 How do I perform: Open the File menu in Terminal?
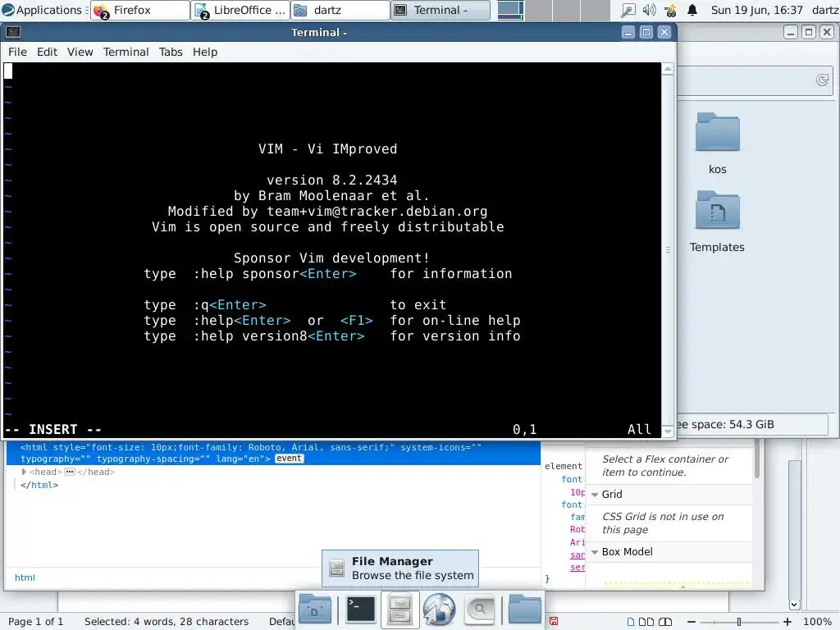click(17, 52)
